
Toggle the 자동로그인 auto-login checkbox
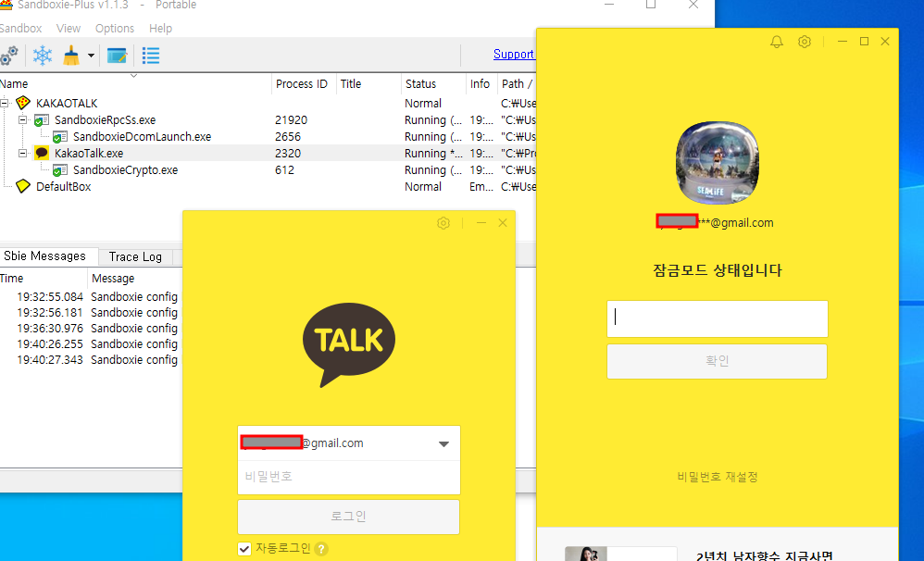pyautogui.click(x=244, y=549)
